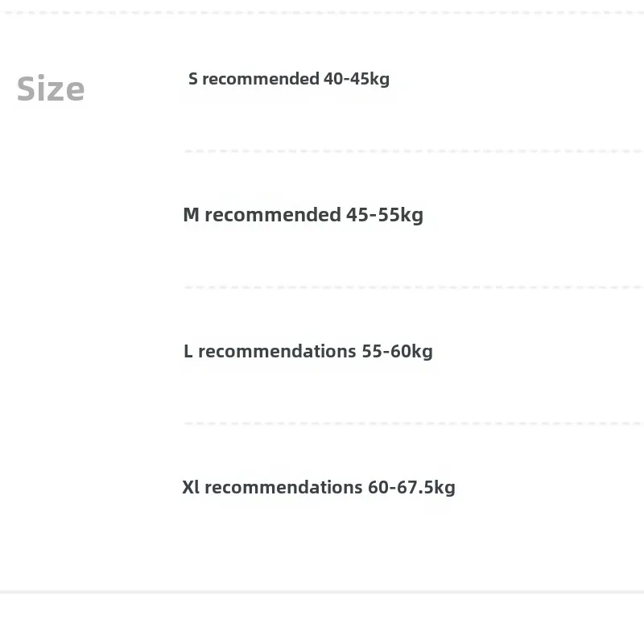Image resolution: width=644 pixels, height=644 pixels.
Task: Click dashed divider between S and M rows
Action: pyautogui.click(x=413, y=151)
